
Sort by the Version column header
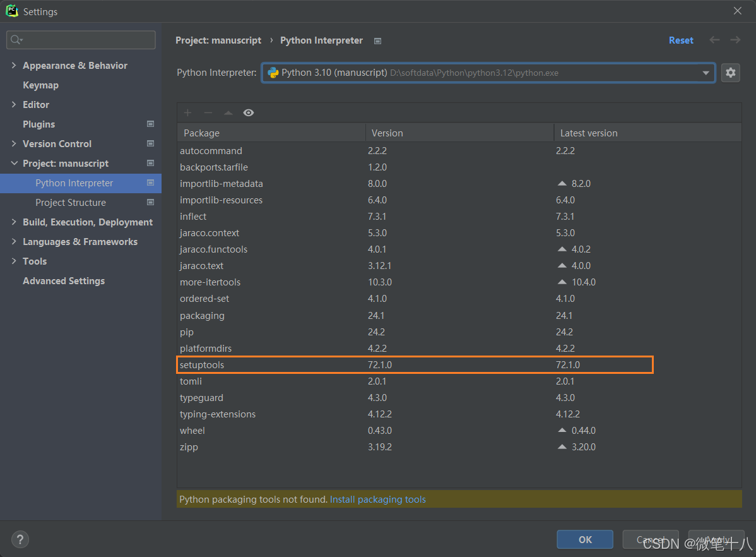click(x=459, y=133)
